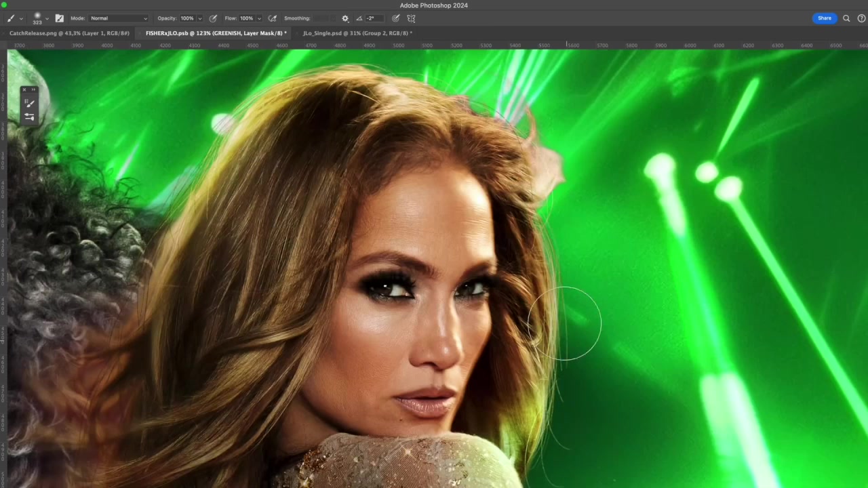Click the Smoothing value field
This screenshot has width=868, height=488.
pyautogui.click(x=323, y=18)
